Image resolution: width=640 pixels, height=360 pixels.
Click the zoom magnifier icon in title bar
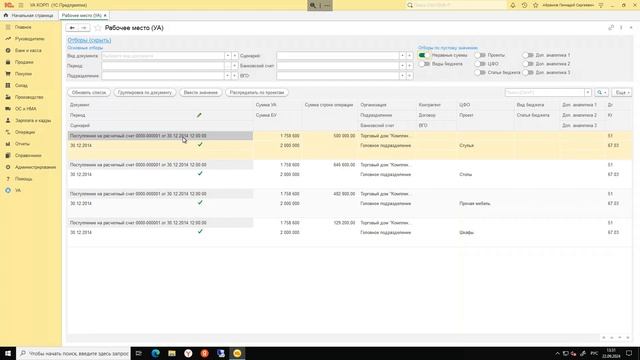[x=313, y=5]
